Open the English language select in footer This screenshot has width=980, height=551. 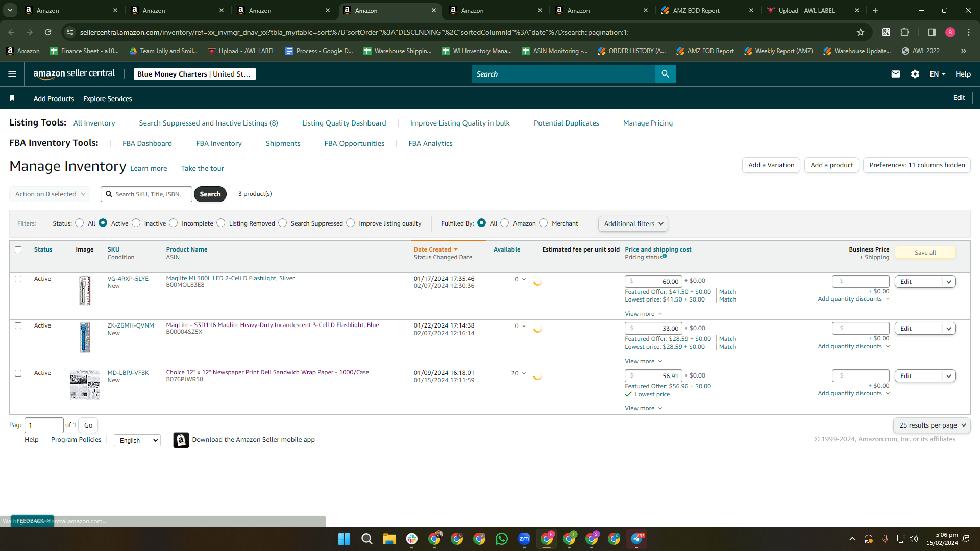pyautogui.click(x=137, y=440)
